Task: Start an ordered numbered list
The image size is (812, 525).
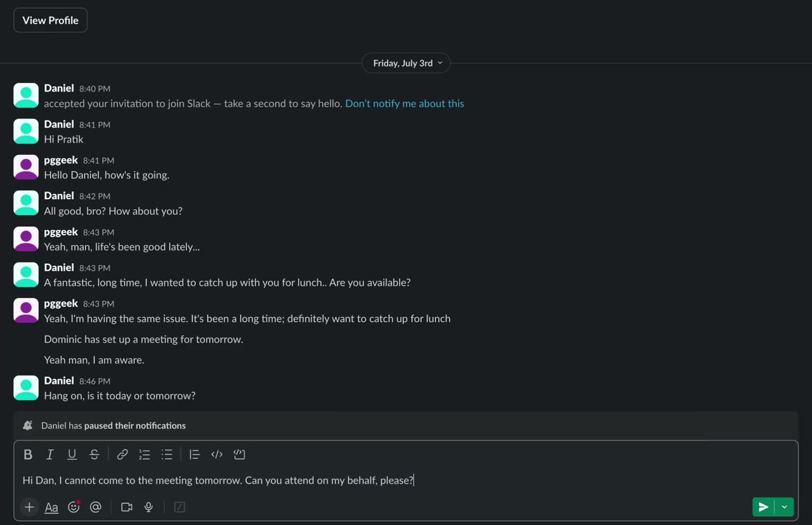Action: [145, 455]
